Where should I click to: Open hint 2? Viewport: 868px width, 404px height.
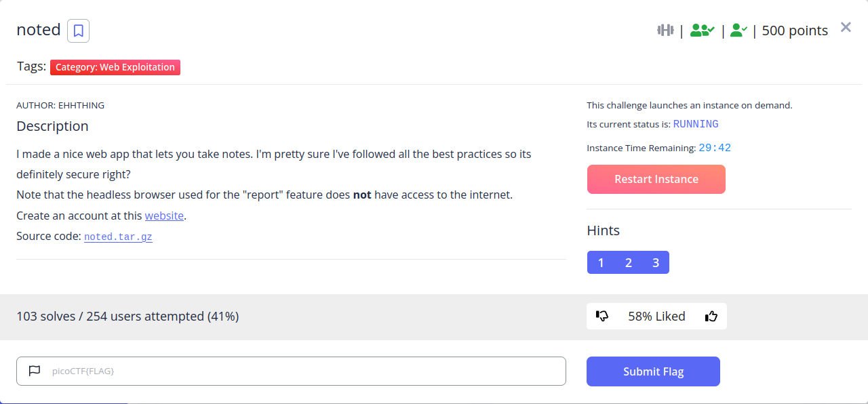pyautogui.click(x=629, y=262)
